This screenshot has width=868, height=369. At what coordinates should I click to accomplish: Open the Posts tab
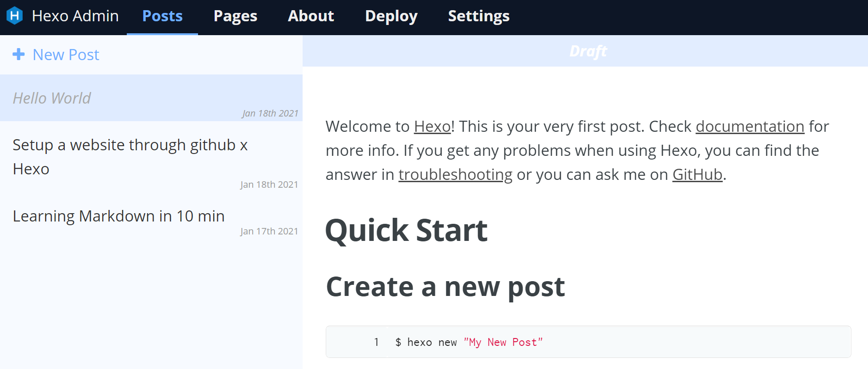point(162,17)
